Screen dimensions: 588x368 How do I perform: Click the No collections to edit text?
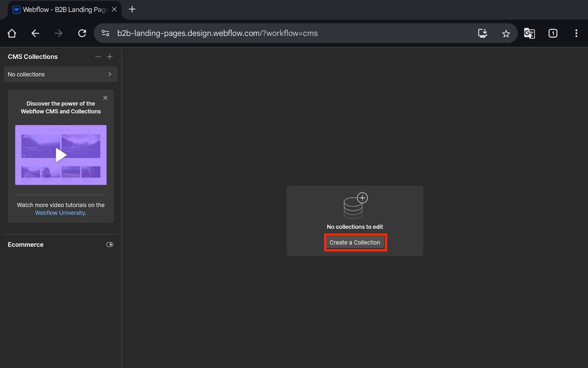point(355,227)
